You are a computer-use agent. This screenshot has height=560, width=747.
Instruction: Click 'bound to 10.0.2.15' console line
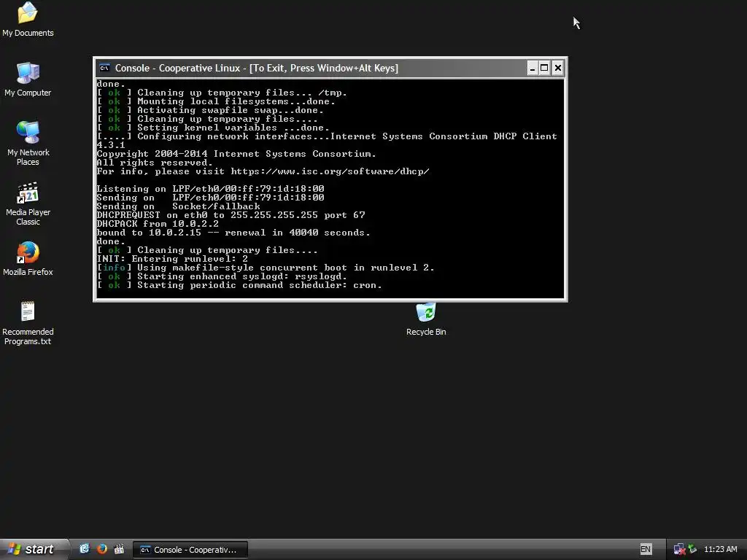coord(233,233)
